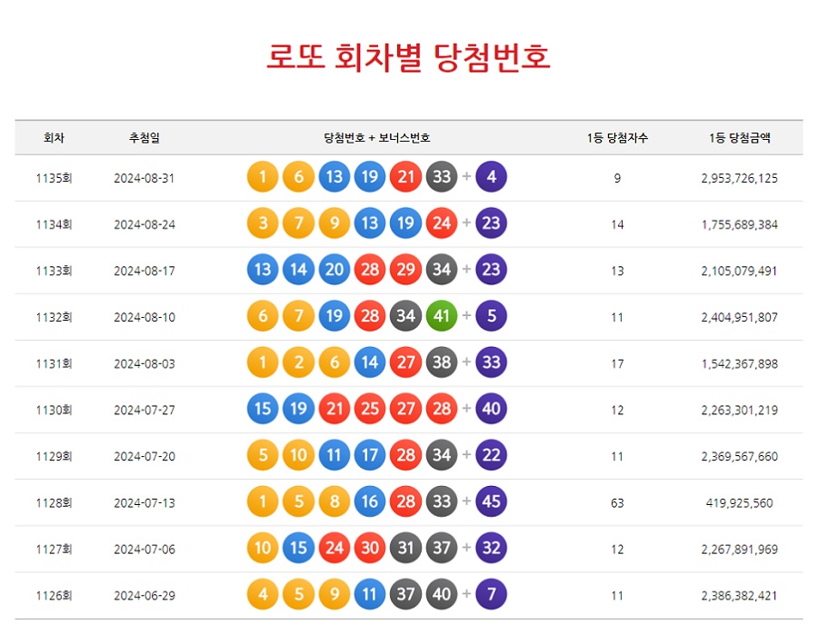Open round 1135회 details
818x644 pixels.
coord(52,177)
